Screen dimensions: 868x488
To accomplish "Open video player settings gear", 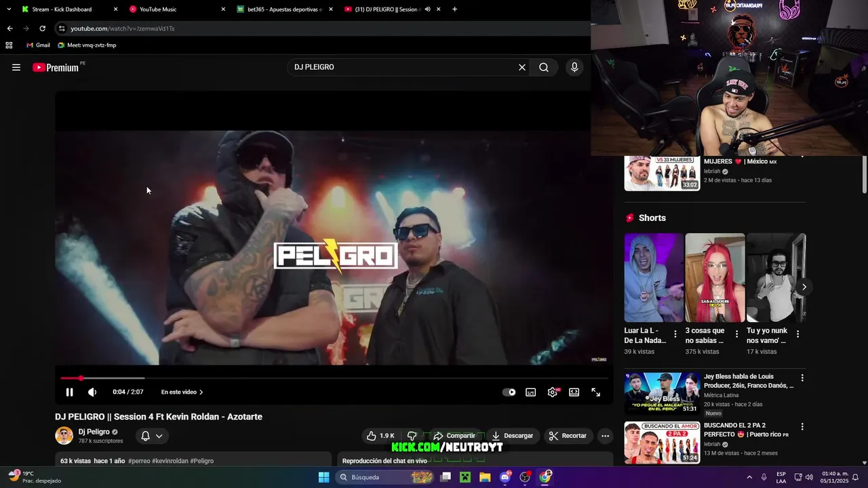I will pos(553,392).
